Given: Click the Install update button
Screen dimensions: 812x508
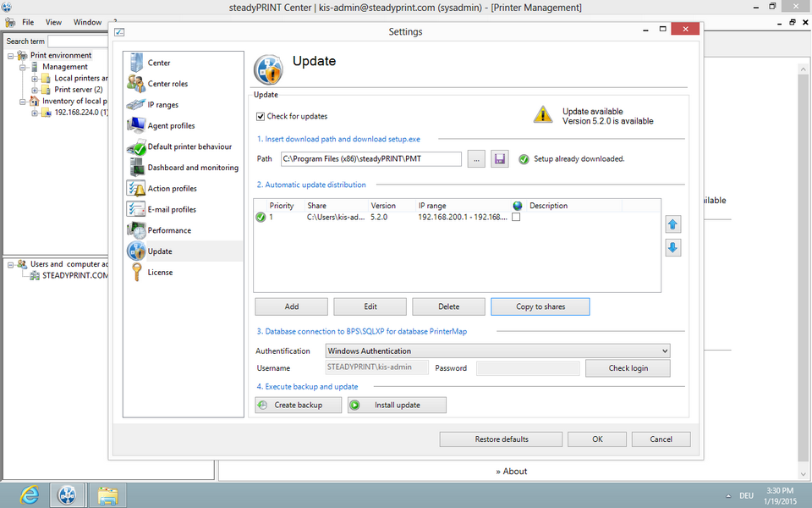Looking at the screenshot, I should (397, 406).
